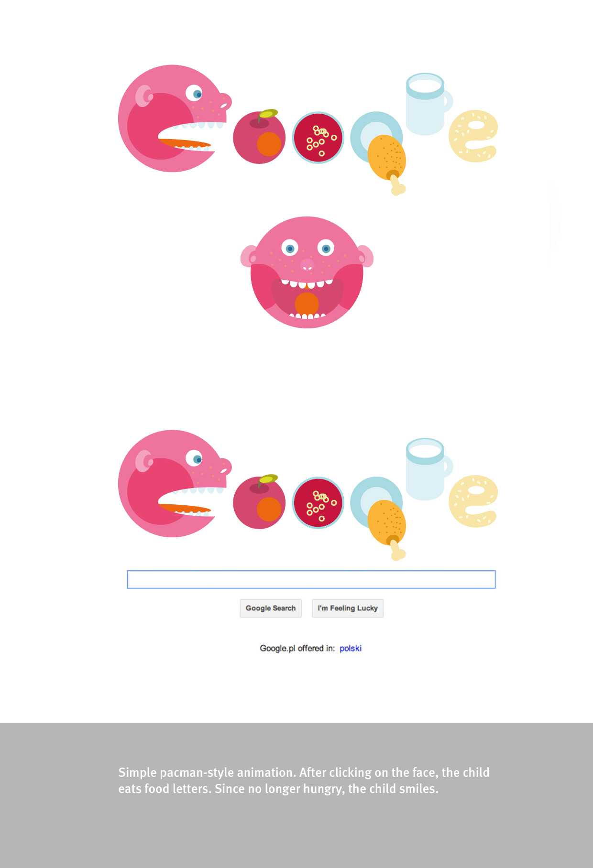Click the cereal bowl letter in top doodle
Image resolution: width=593 pixels, height=868 pixels.
pos(318,138)
